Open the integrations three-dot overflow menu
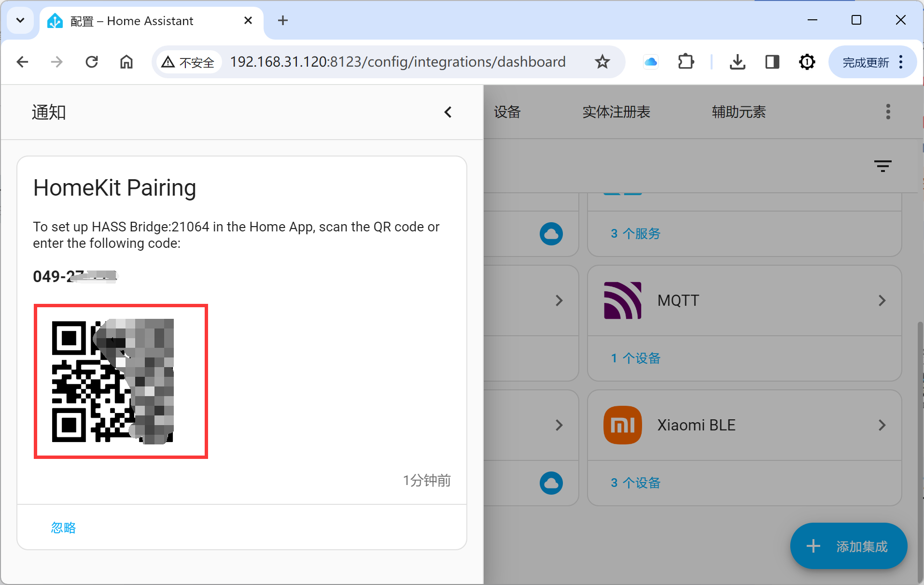Screen dimensions: 924x585 pyautogui.click(x=888, y=112)
